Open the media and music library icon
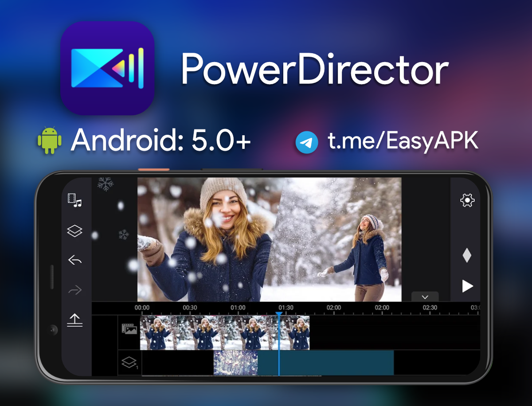532x406 pixels. (74, 200)
